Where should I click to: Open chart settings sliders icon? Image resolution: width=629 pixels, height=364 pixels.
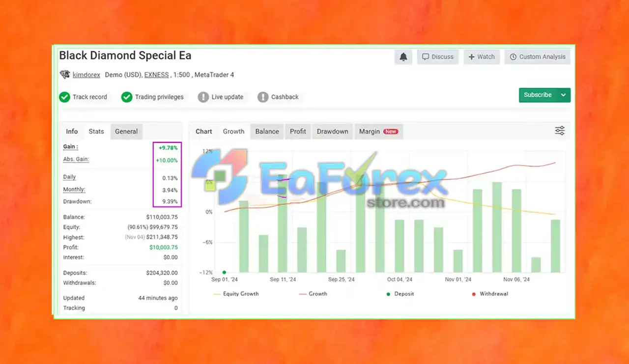pyautogui.click(x=560, y=131)
